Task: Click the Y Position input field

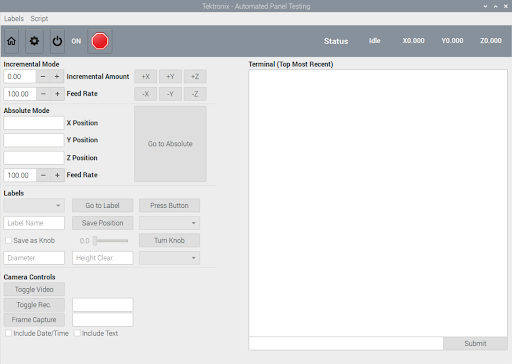Action: coord(34,140)
